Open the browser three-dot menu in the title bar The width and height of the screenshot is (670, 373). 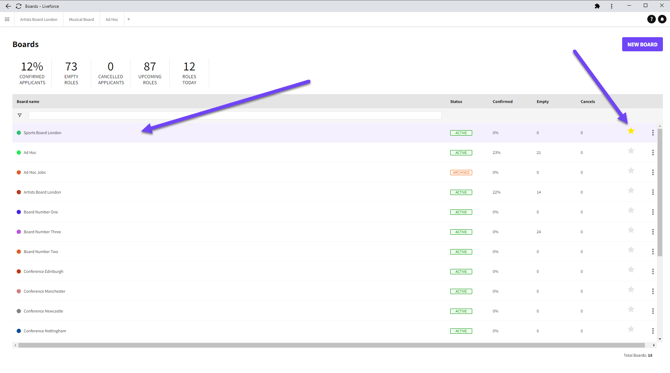pyautogui.click(x=611, y=6)
